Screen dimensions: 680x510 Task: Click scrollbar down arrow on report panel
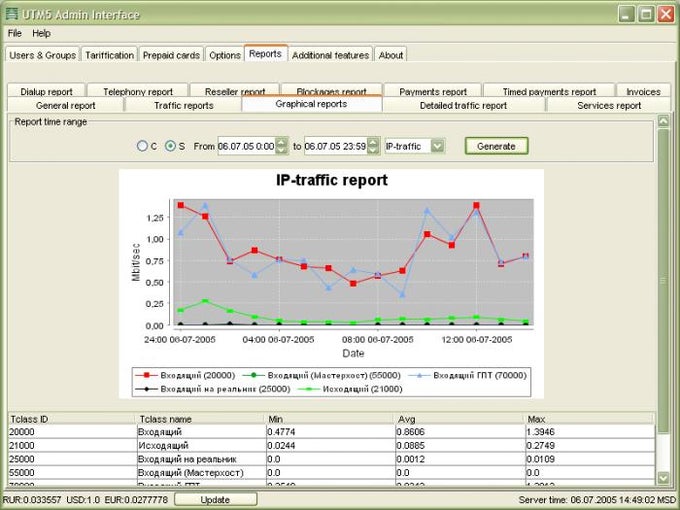tap(663, 478)
